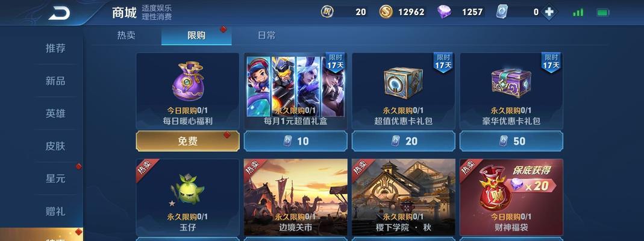Switch to the 日常 tab

[x=266, y=36]
